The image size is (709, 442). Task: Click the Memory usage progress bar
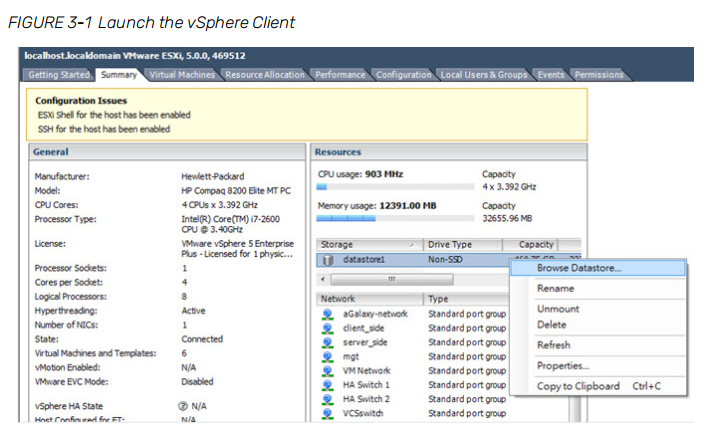(395, 219)
